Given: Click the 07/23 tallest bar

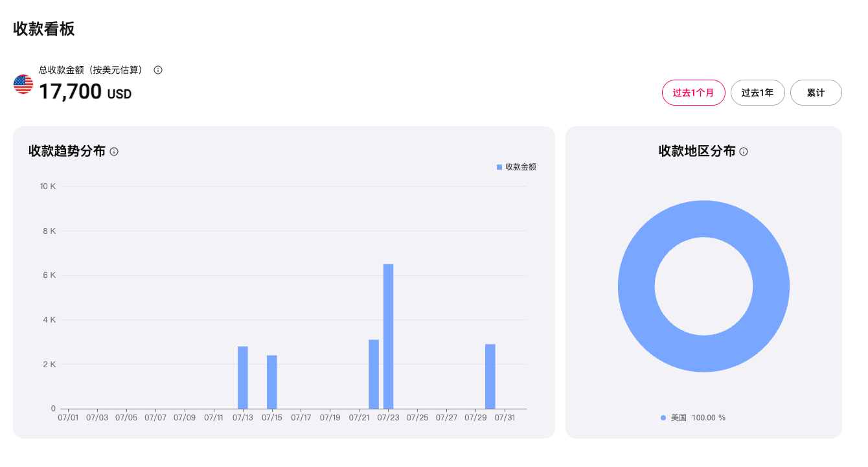Looking at the screenshot, I should click(389, 336).
